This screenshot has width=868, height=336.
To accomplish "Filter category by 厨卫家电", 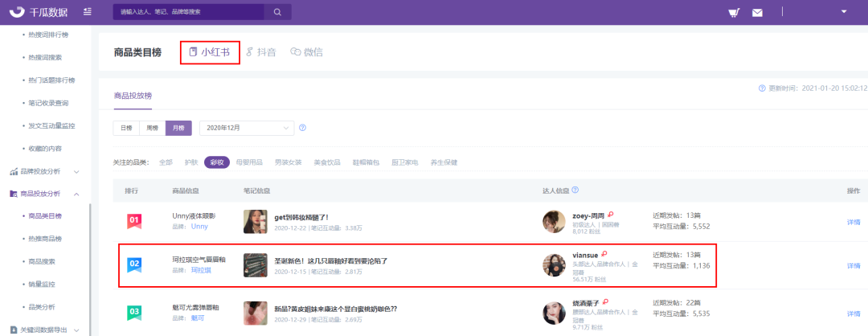I will 404,162.
